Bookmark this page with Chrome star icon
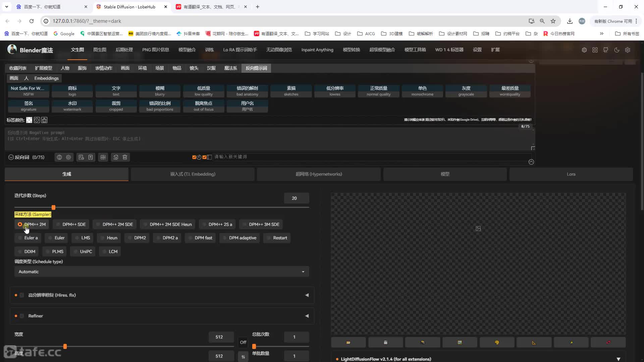Screen dimensions: 644x362 click(x=553, y=21)
